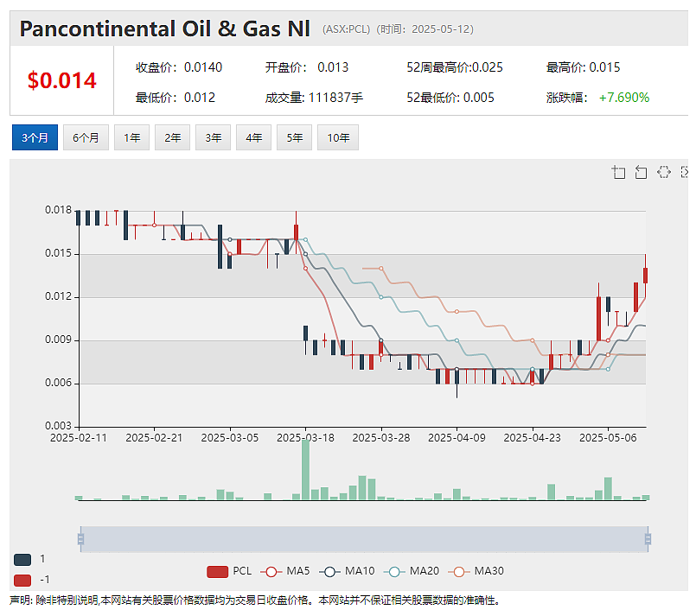696x616 pixels.
Task: Click the 2025-04-09 x-axis label
Action: (457, 438)
